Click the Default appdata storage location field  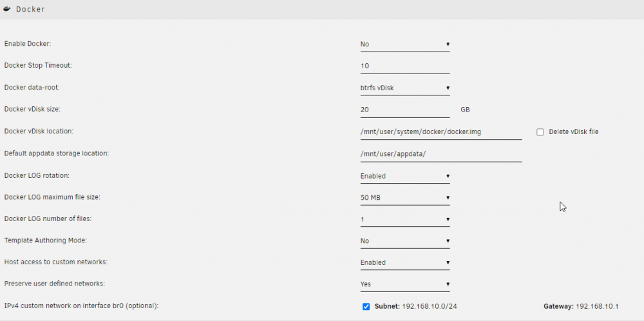[441, 154]
